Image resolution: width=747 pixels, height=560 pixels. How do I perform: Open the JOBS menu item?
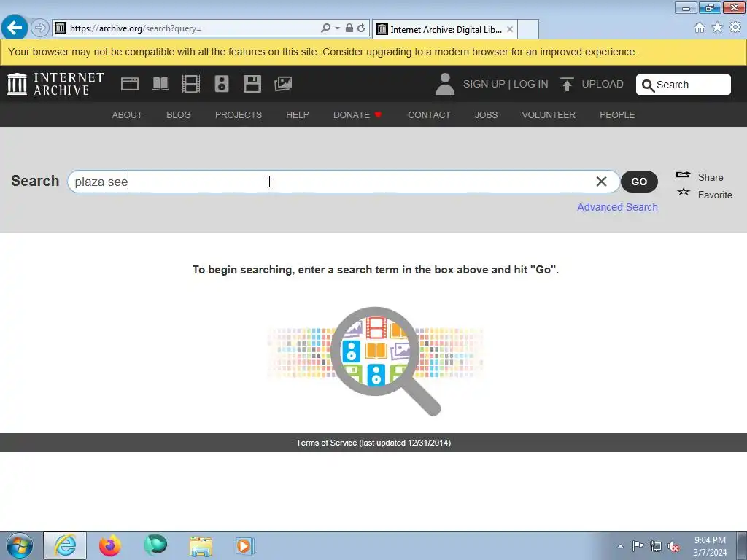click(x=486, y=114)
